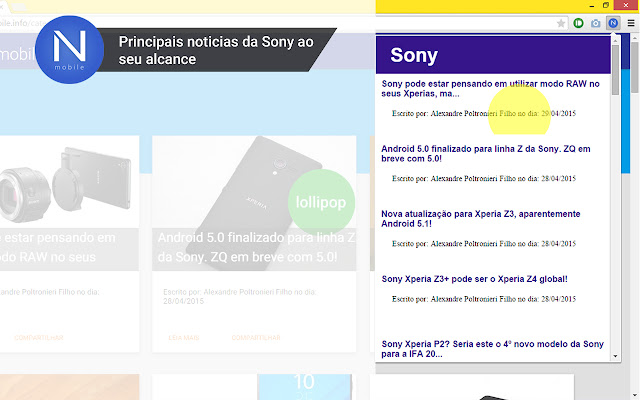
Task: Click the author line dated 29/04/2015
Action: (x=484, y=113)
